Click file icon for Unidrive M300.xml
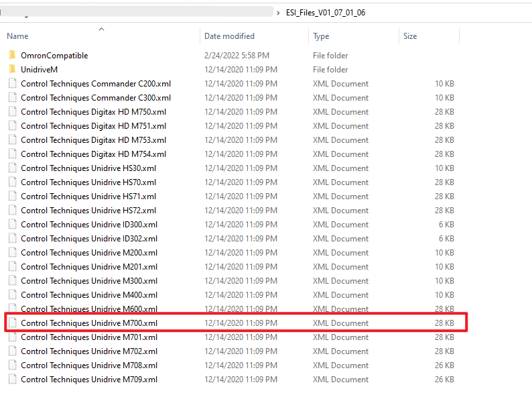This screenshot has width=532, height=395. pyautogui.click(x=12, y=281)
